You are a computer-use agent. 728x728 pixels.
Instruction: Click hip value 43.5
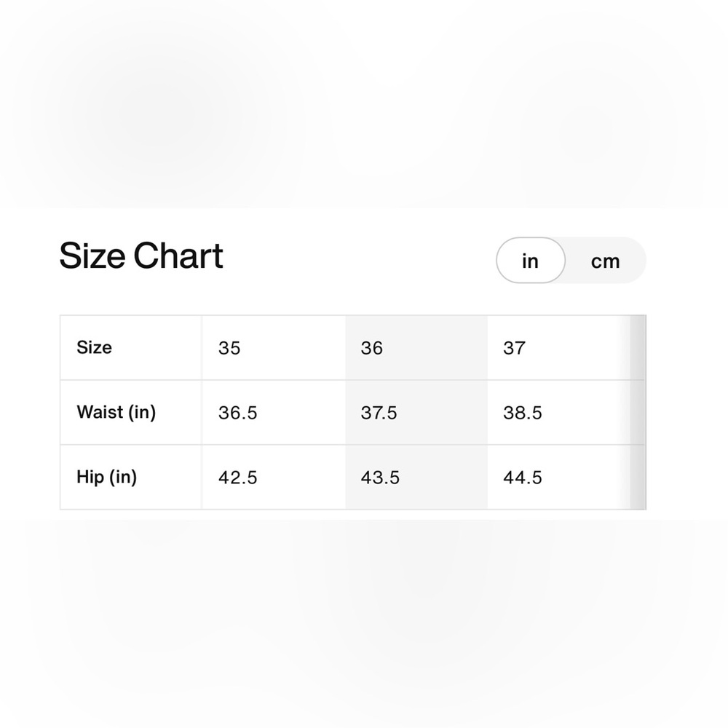coord(380,478)
